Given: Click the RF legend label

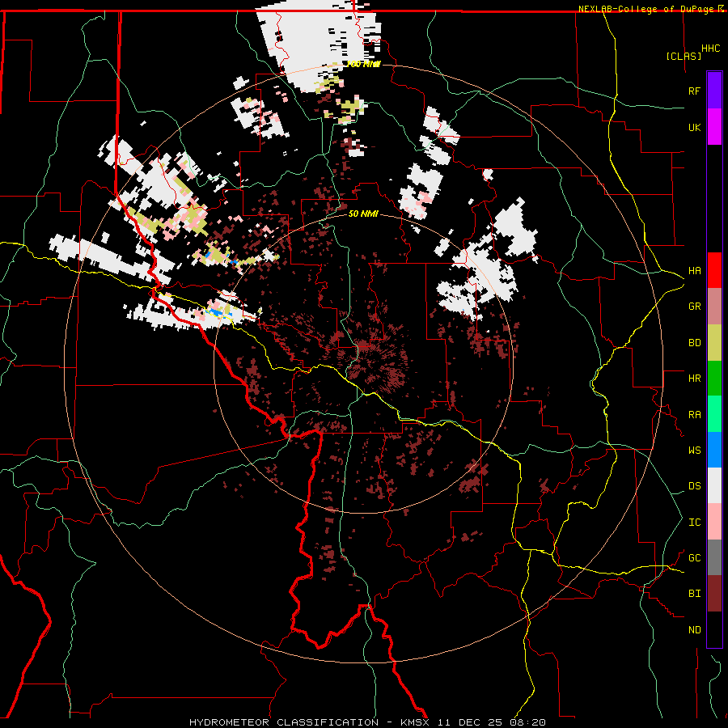Looking at the screenshot, I should pos(694,91).
